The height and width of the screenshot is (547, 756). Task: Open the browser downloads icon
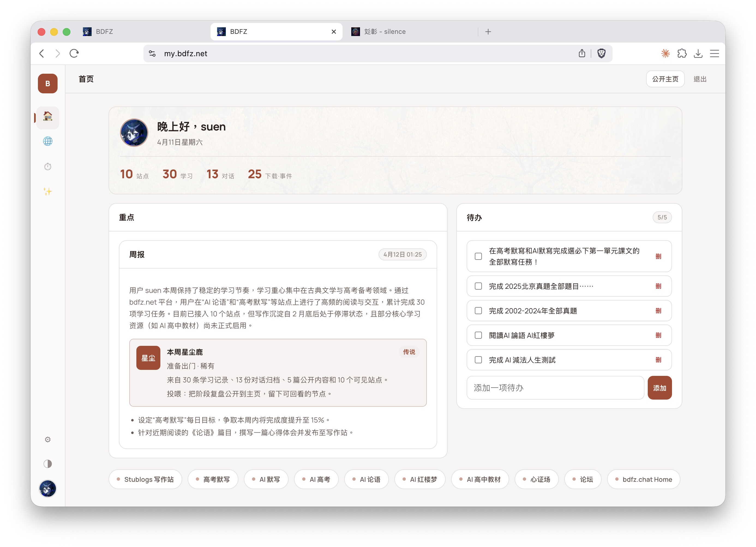[x=698, y=53]
